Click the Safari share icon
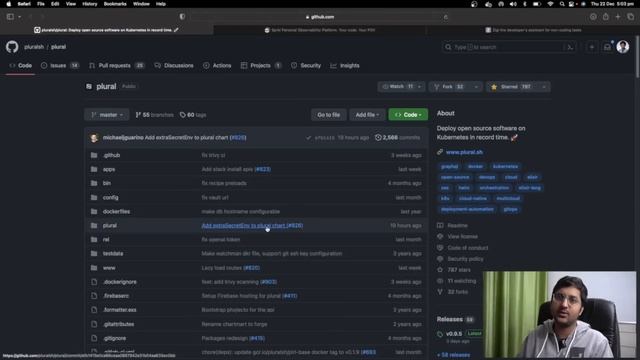The width and height of the screenshot is (640, 360). (x=606, y=17)
